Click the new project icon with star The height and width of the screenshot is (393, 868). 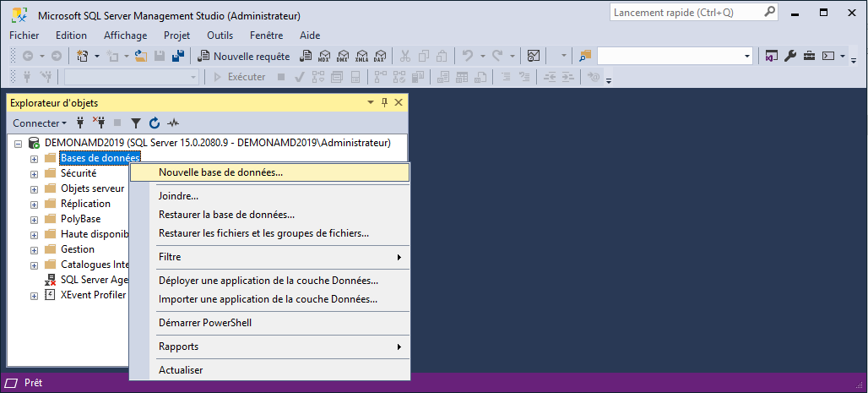pos(83,56)
